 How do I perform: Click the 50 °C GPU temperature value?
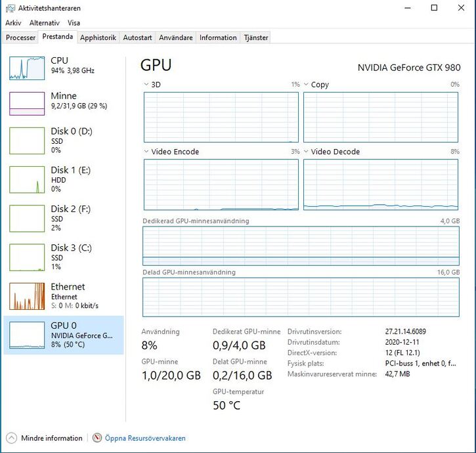(x=227, y=406)
